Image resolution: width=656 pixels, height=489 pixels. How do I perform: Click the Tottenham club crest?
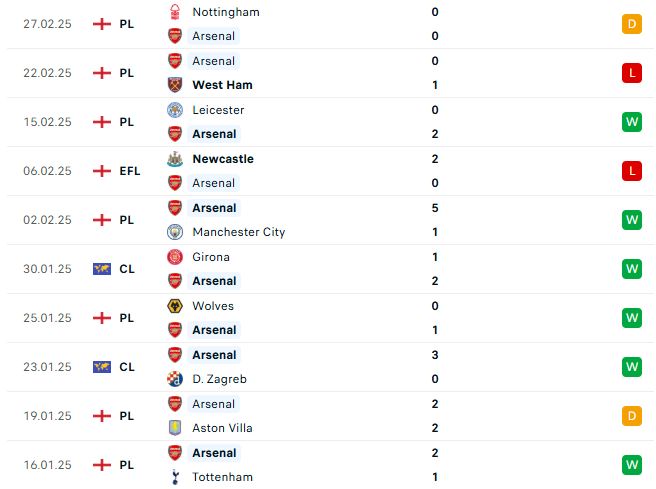coord(175,477)
